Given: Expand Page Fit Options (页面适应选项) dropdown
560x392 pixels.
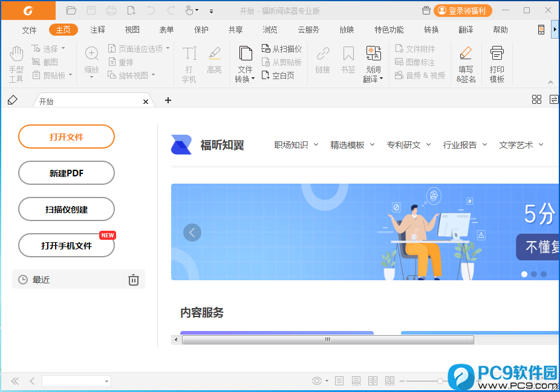Looking at the screenshot, I should click(168, 48).
